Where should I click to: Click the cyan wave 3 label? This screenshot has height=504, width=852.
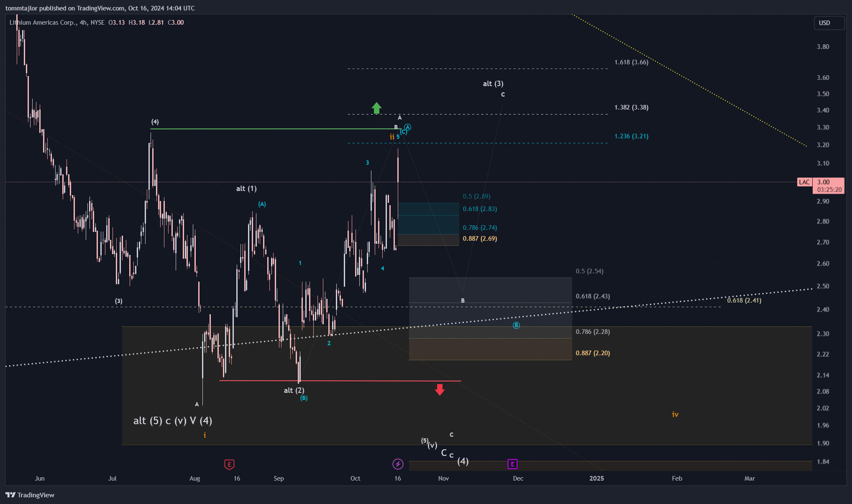tap(368, 163)
